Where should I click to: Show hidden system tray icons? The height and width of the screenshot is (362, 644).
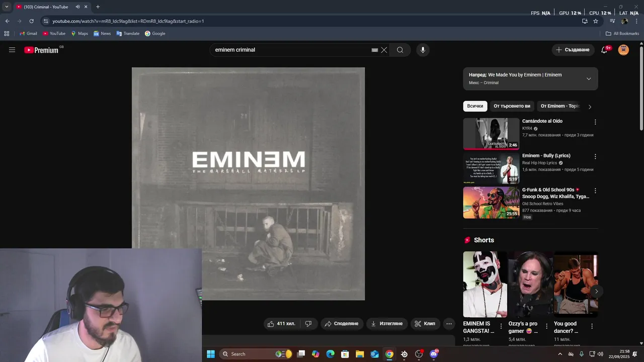[x=559, y=354]
